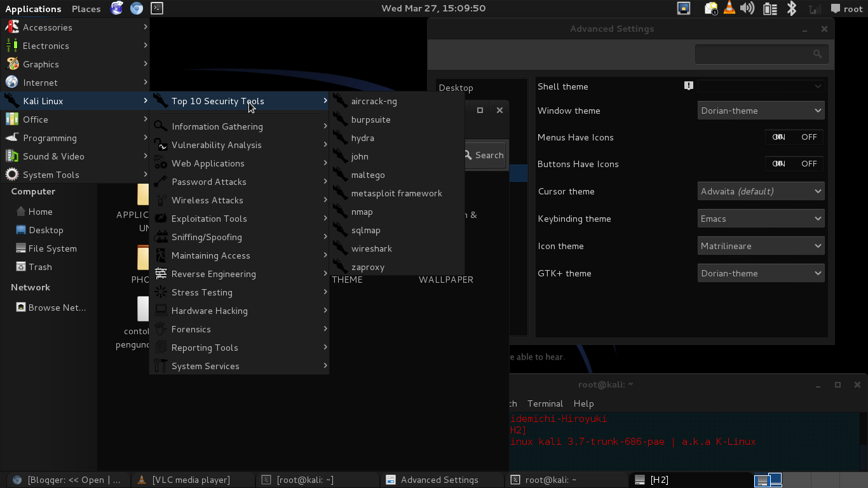Launch aircrack-ng from Top 10 list
The image size is (868, 488).
coord(397,101)
